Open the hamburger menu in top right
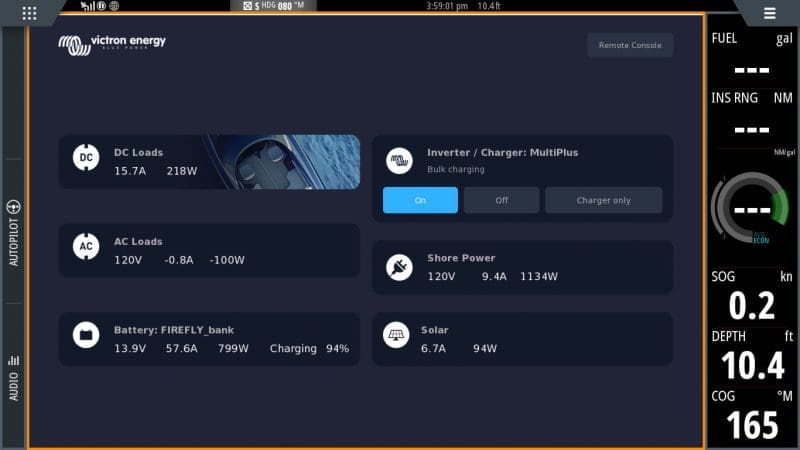 pos(769,13)
